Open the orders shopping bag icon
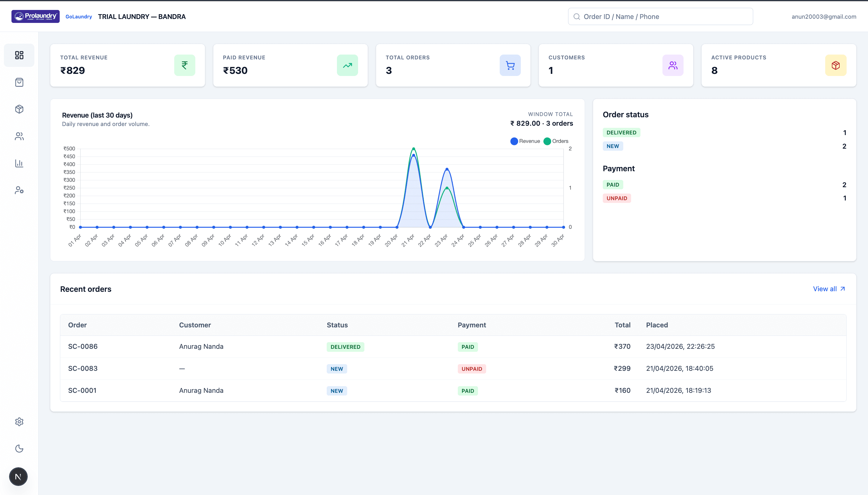868x495 pixels. click(19, 82)
